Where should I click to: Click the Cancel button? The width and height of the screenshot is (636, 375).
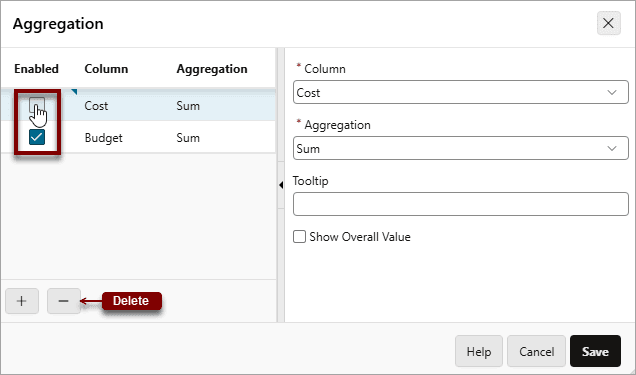coord(536,351)
